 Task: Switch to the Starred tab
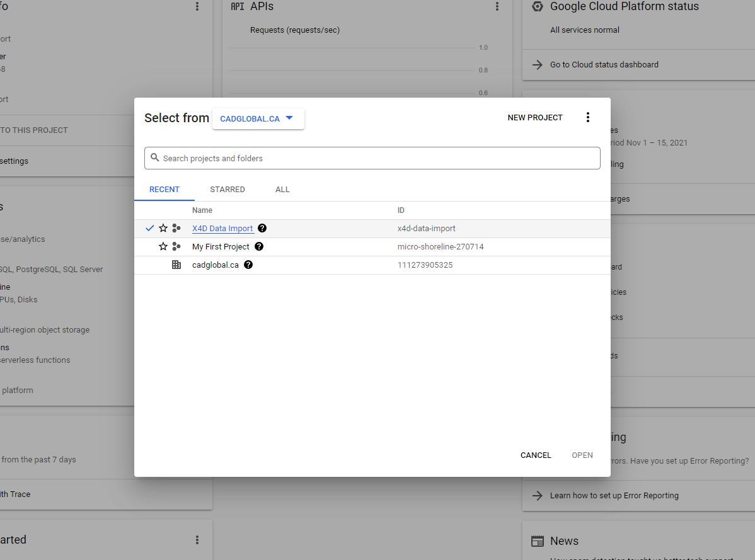[x=228, y=190]
